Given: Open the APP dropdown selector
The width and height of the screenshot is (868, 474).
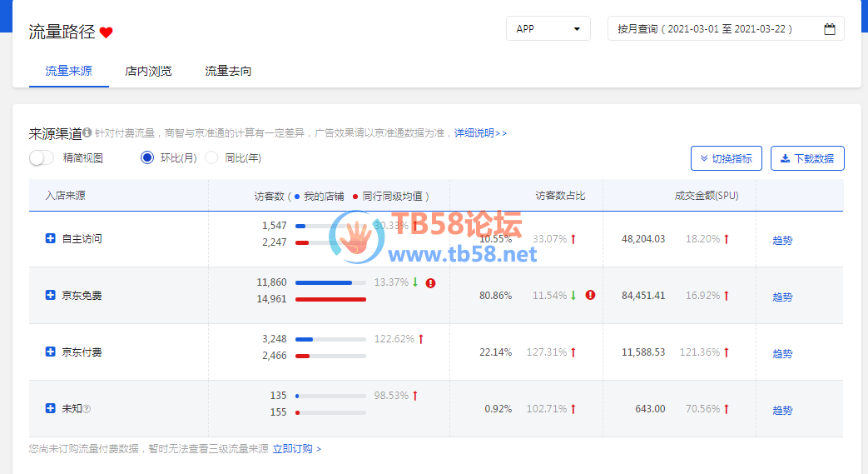Looking at the screenshot, I should (x=548, y=29).
